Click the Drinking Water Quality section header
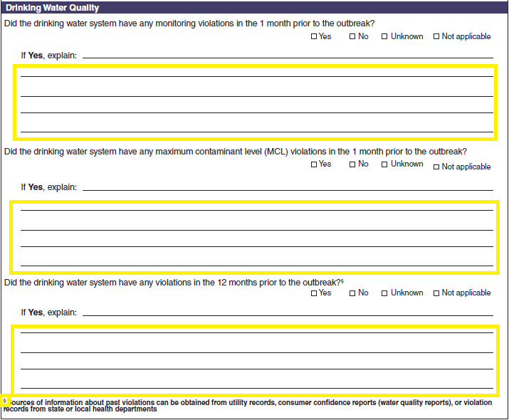Screen dimensions: 509x420 [x=255, y=7]
